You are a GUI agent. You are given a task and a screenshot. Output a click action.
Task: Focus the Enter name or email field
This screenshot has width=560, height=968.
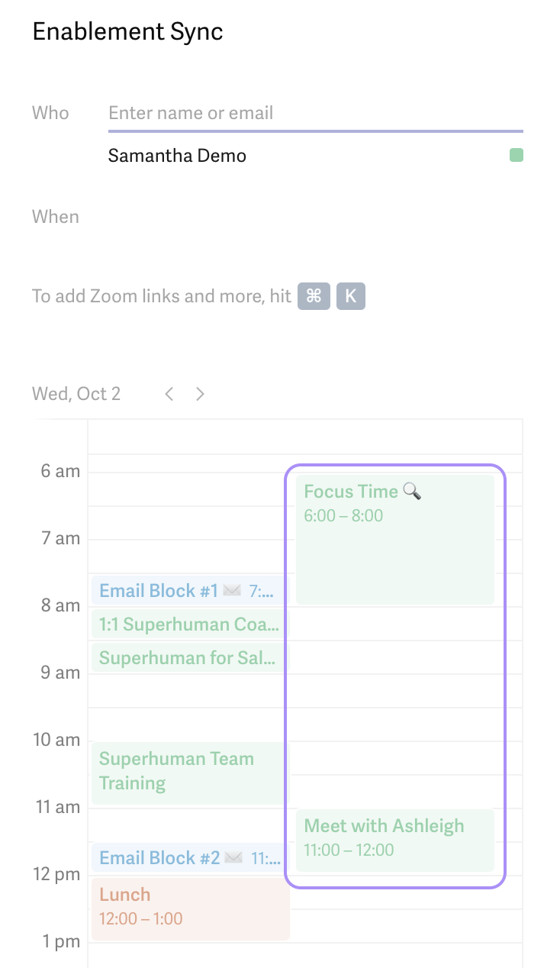316,114
